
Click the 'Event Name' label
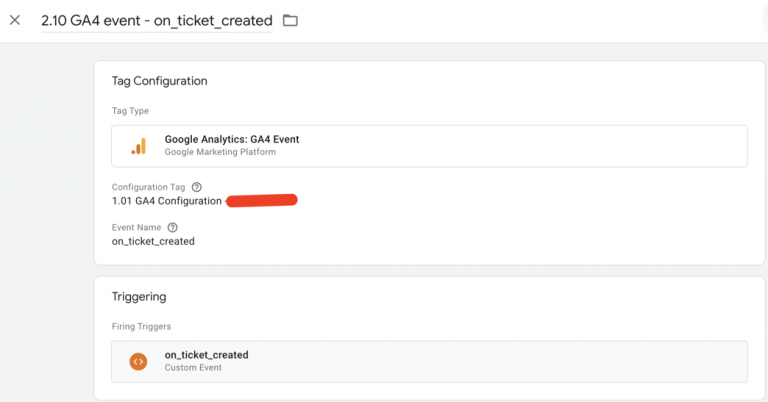[x=136, y=227]
